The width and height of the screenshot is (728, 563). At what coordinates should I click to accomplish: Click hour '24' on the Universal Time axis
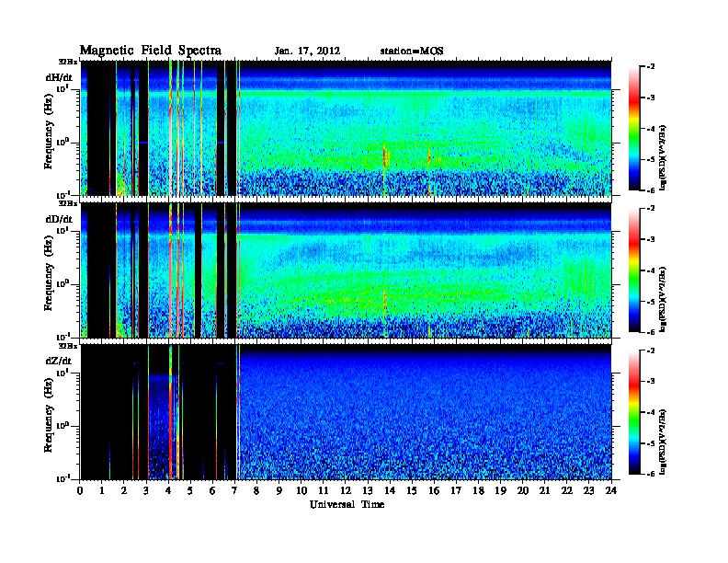pyautogui.click(x=611, y=490)
